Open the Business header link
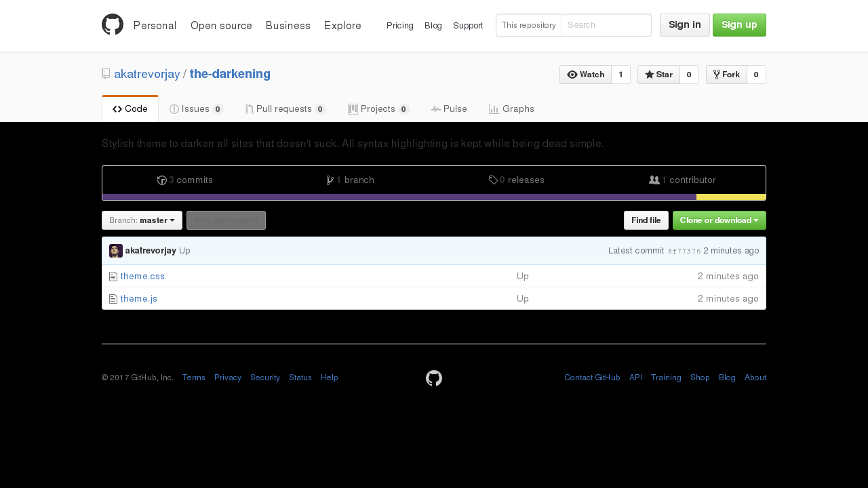868x488 pixels. click(288, 26)
